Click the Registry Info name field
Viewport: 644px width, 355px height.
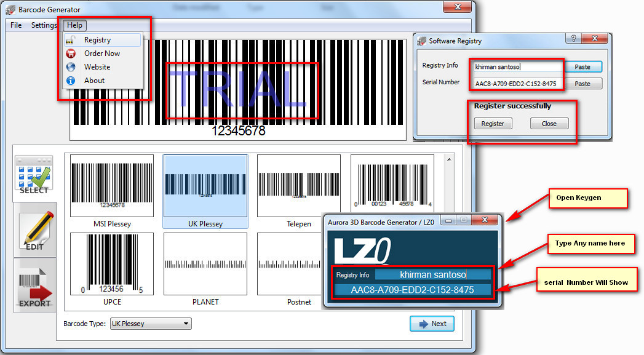(518, 66)
